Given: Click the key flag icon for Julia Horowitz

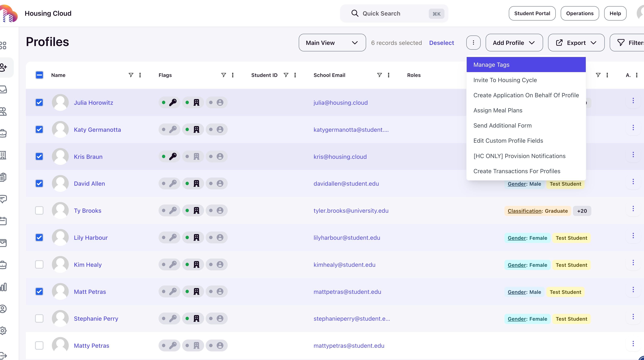Looking at the screenshot, I should pos(173,102).
